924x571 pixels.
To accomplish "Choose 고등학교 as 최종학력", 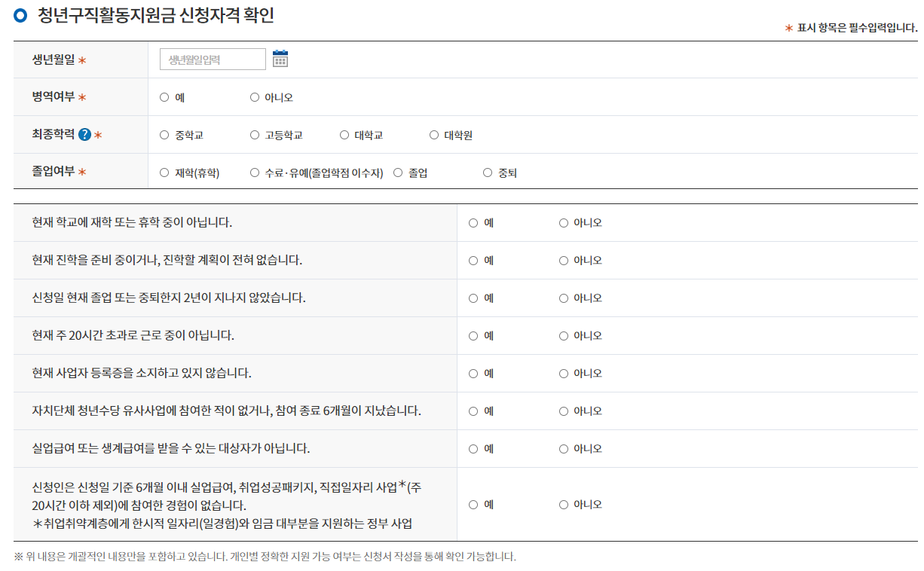I will [255, 135].
